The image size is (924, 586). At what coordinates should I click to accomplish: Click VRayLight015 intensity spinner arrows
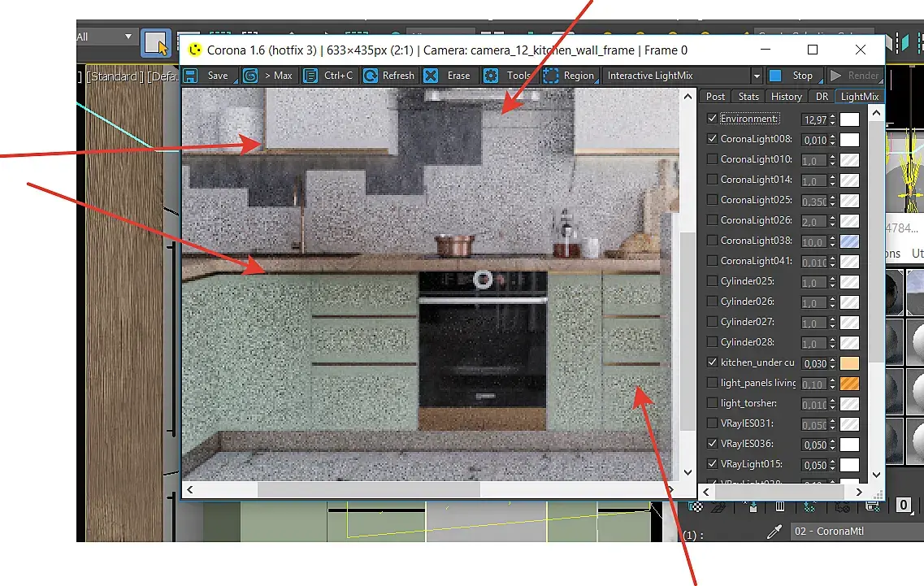coord(832,465)
